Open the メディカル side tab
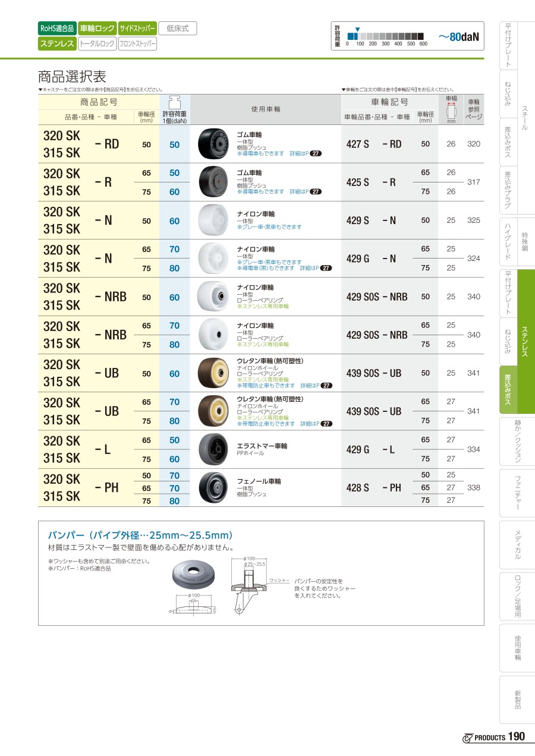This screenshot has height=756, width=535. click(517, 544)
